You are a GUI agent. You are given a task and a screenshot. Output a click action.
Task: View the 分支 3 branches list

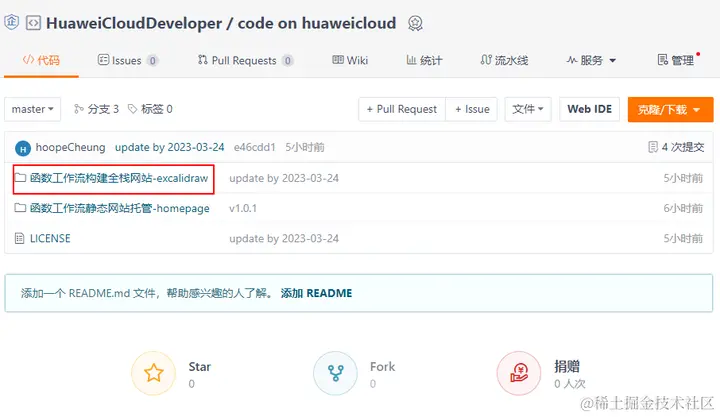click(x=96, y=109)
